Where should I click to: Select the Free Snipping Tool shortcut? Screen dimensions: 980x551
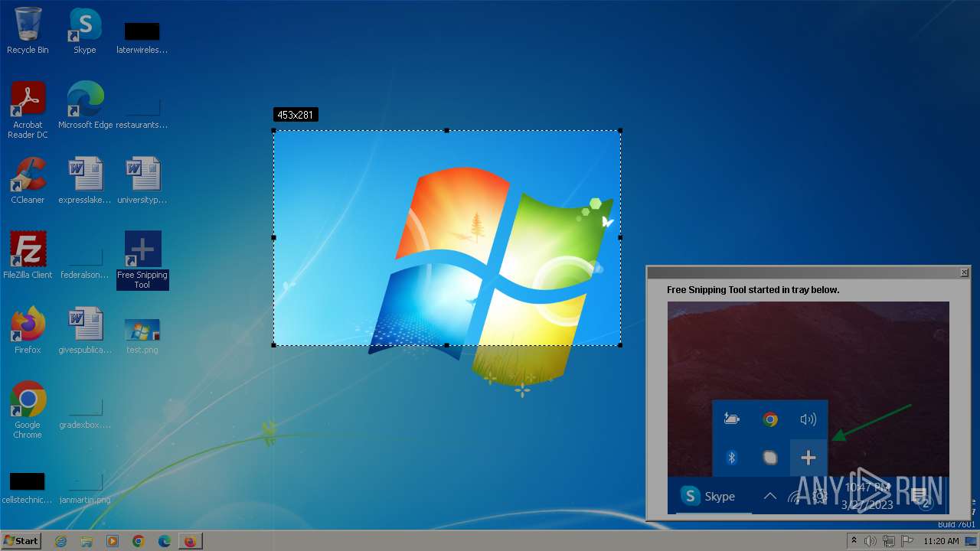[x=142, y=260]
